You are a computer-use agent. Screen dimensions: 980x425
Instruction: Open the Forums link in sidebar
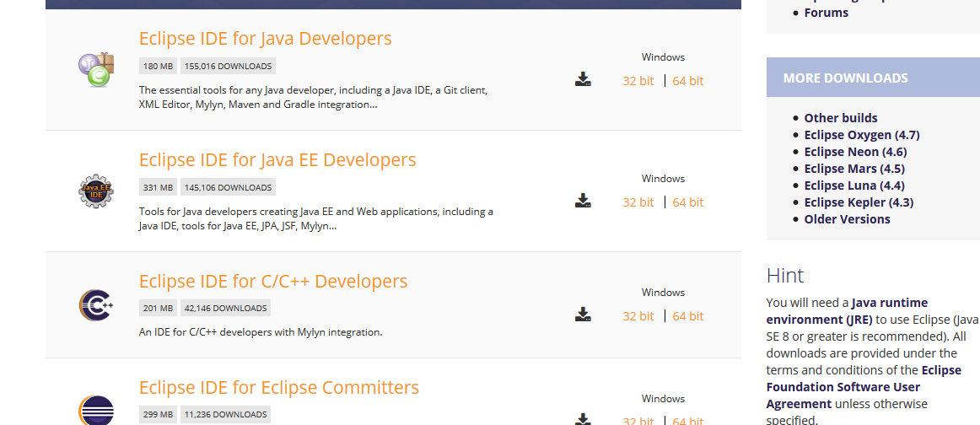coord(826,13)
